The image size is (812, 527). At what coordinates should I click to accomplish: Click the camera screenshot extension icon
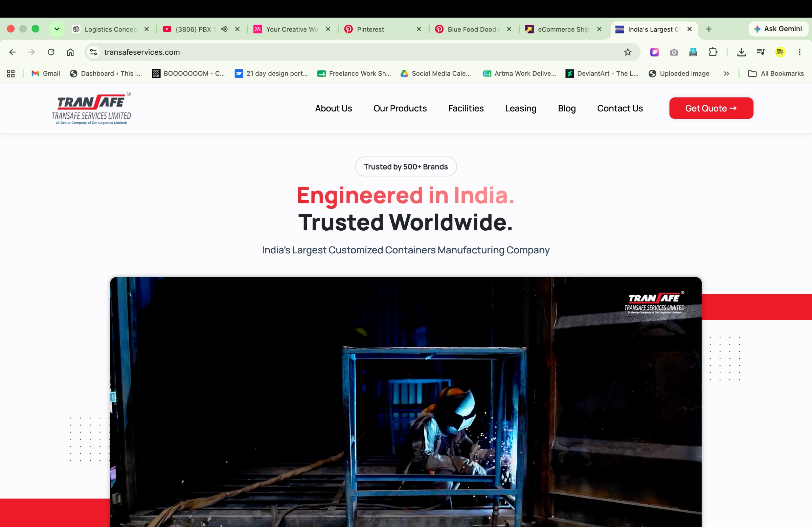tap(674, 52)
